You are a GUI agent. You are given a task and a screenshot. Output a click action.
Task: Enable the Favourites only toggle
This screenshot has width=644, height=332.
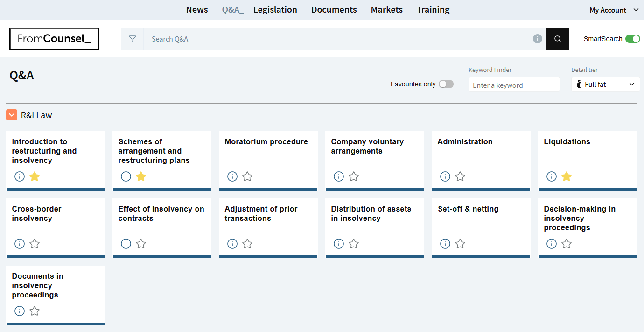(446, 84)
